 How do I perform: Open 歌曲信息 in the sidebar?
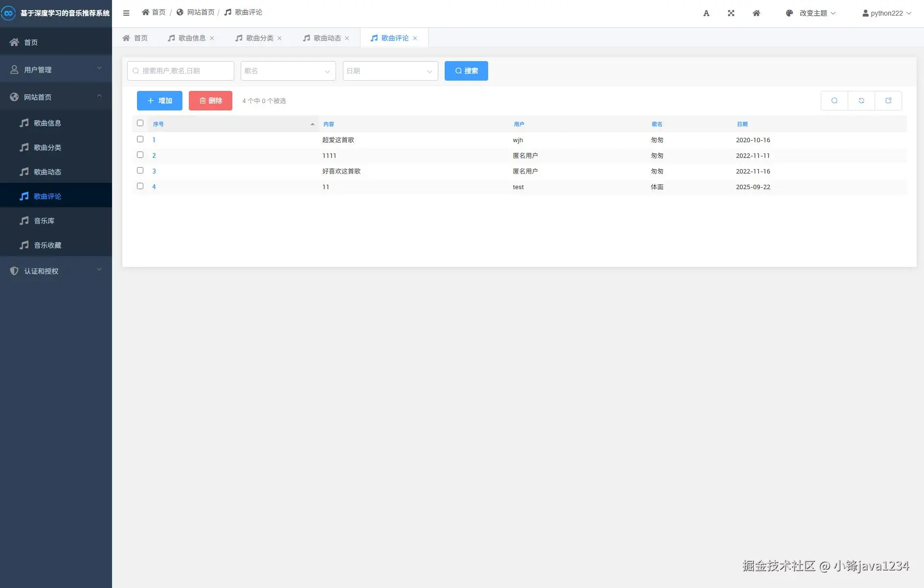pos(56,123)
